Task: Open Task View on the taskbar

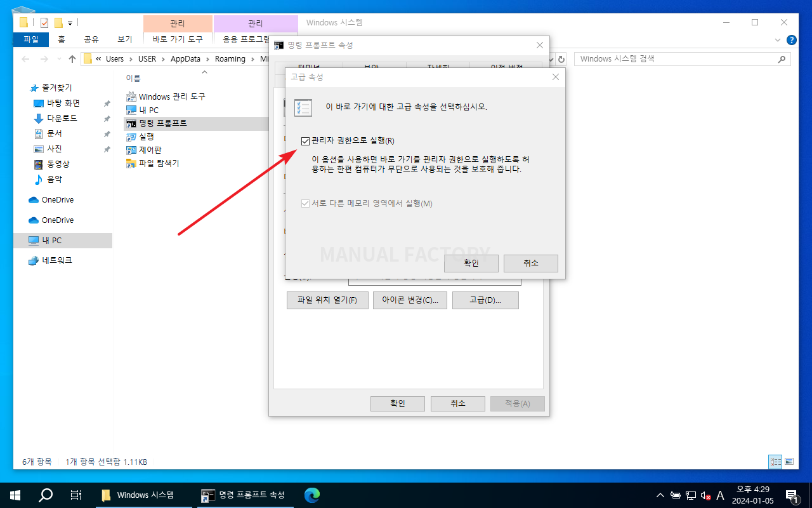Action: [x=75, y=495]
